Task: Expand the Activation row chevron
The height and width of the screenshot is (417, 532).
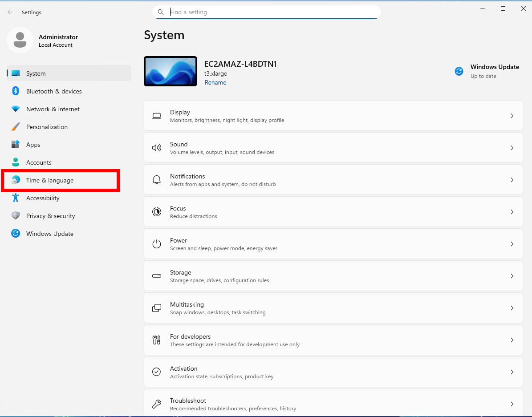Action: coord(512,372)
